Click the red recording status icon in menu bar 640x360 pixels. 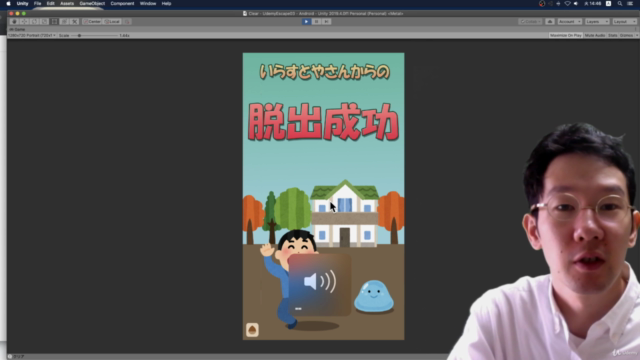(x=542, y=4)
